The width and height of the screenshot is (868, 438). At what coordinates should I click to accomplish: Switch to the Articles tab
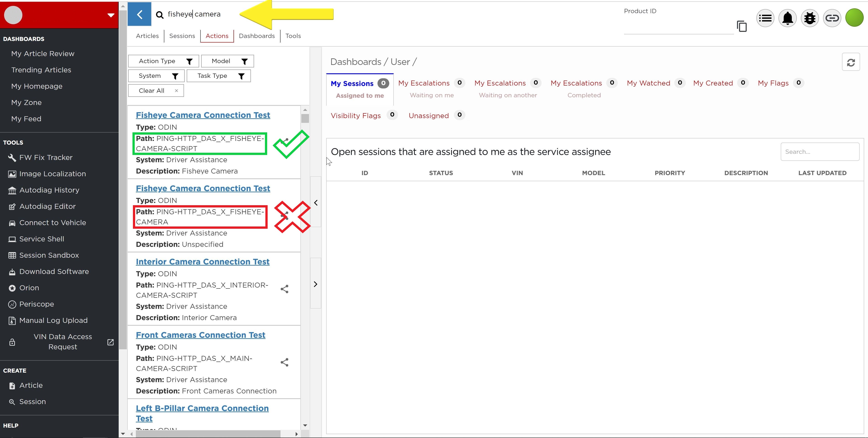pos(147,36)
